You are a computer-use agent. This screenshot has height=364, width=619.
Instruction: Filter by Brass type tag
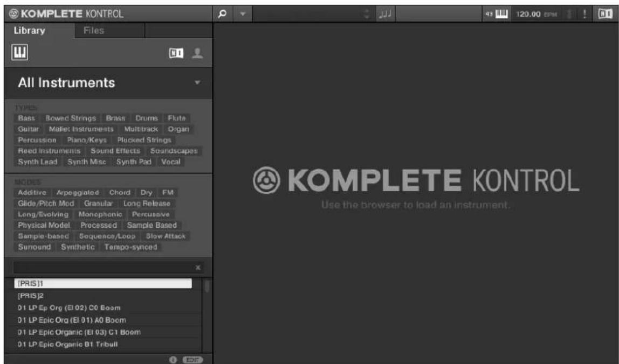(116, 118)
